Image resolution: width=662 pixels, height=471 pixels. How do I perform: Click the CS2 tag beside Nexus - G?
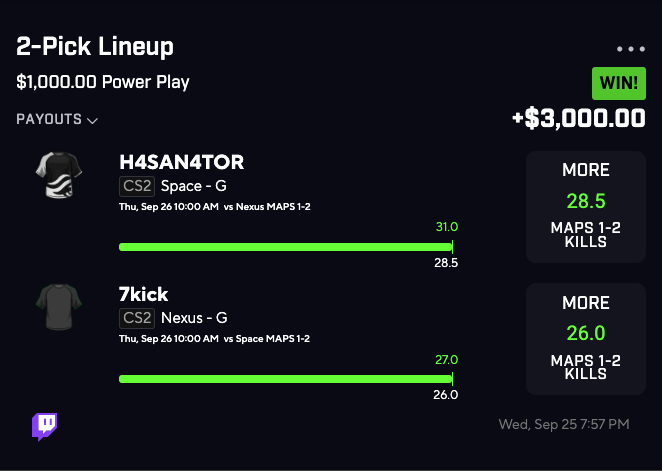pos(136,318)
